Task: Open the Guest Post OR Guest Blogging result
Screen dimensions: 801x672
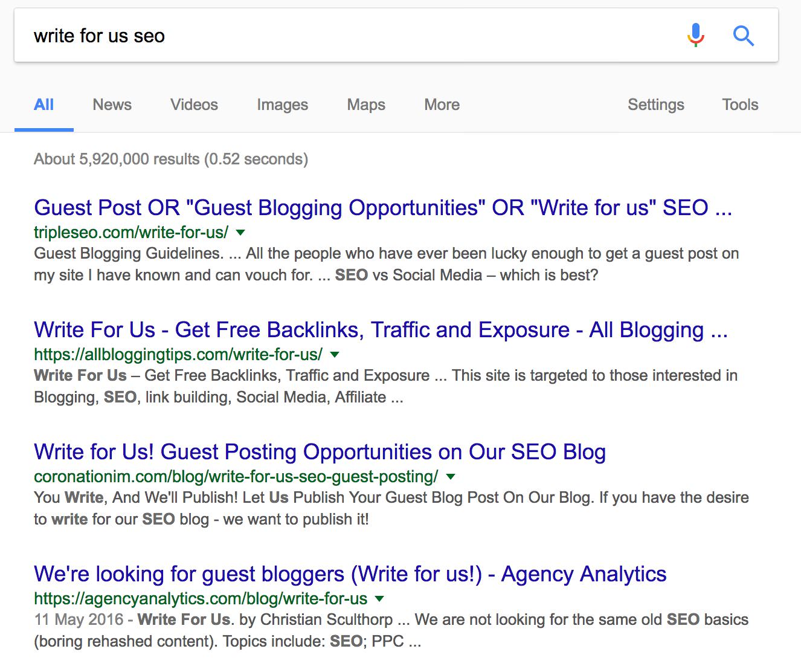Action: pyautogui.click(x=382, y=208)
